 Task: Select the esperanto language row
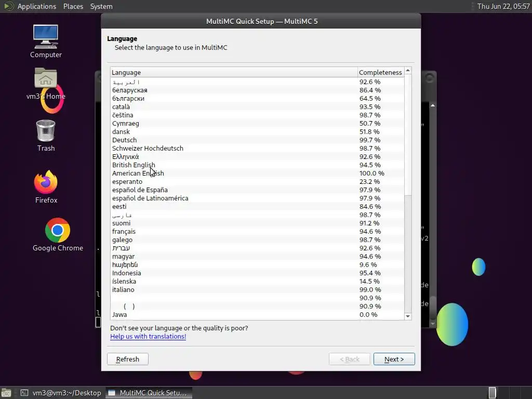tap(257, 181)
